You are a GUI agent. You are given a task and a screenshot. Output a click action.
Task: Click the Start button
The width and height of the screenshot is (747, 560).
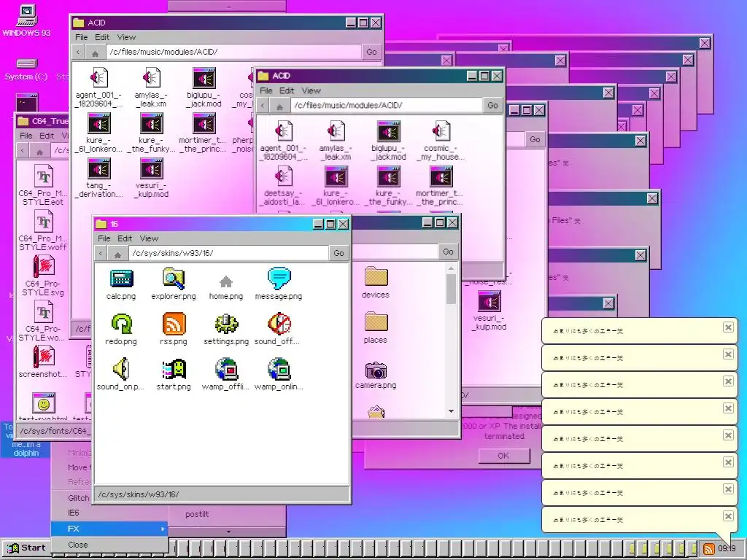tap(27, 548)
